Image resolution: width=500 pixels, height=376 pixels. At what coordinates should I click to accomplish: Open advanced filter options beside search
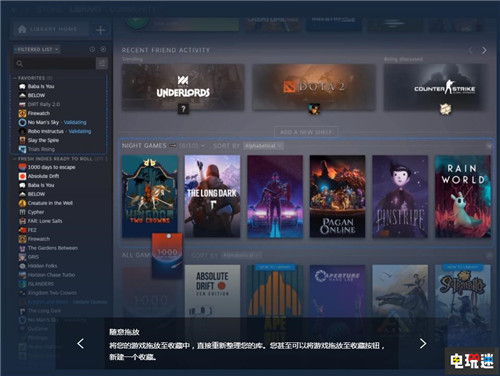pyautogui.click(x=102, y=63)
